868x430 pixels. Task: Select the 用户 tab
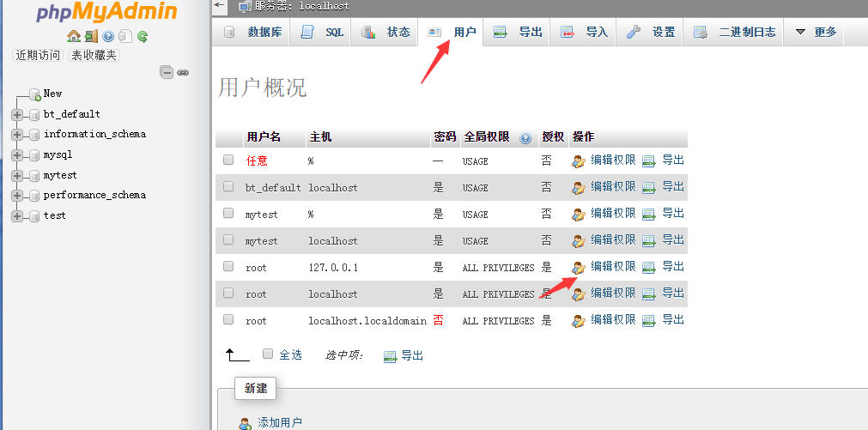(x=451, y=32)
